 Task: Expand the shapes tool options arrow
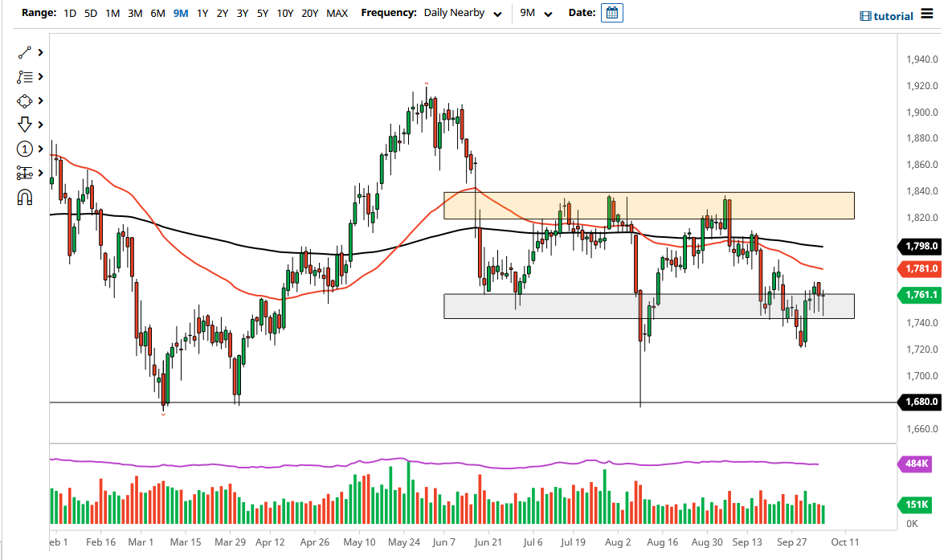(x=41, y=100)
